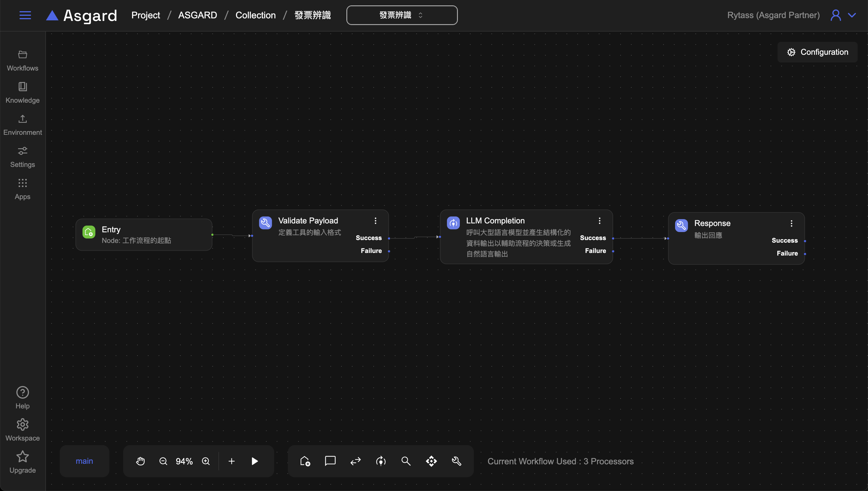The width and height of the screenshot is (868, 491).
Task: Navigate to Collection in the breadcrumb
Action: (x=255, y=15)
